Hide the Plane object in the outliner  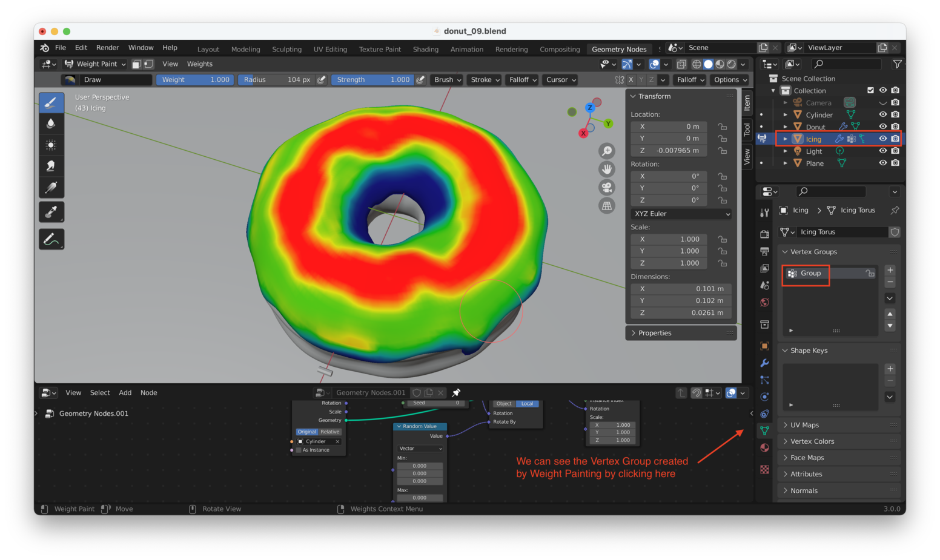point(883,163)
